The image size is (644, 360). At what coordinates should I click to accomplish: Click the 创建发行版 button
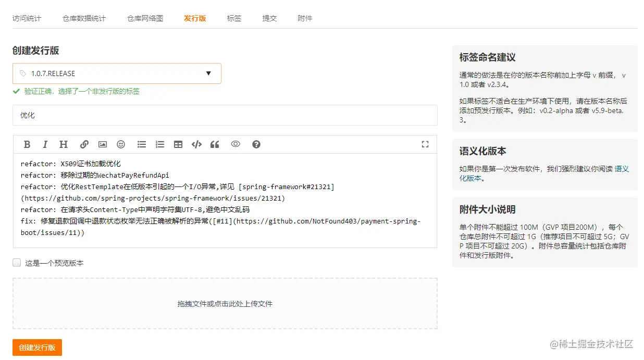[x=36, y=347]
